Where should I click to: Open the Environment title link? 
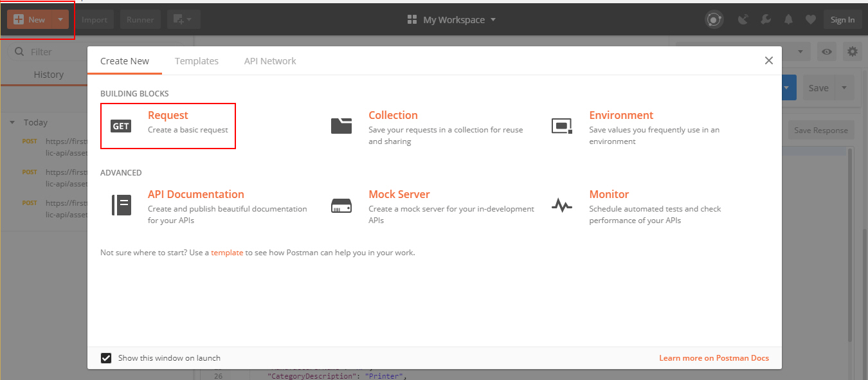tap(621, 115)
